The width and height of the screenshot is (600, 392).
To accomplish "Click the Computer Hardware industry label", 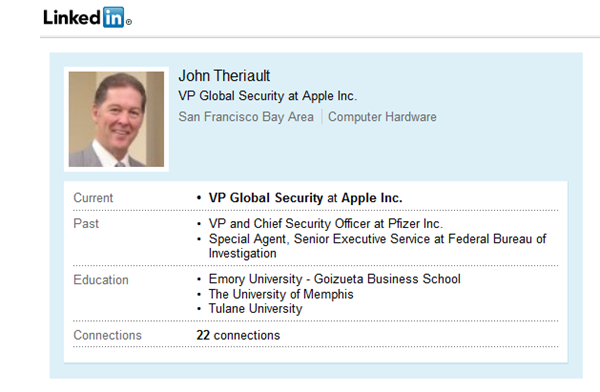I will pos(382,116).
